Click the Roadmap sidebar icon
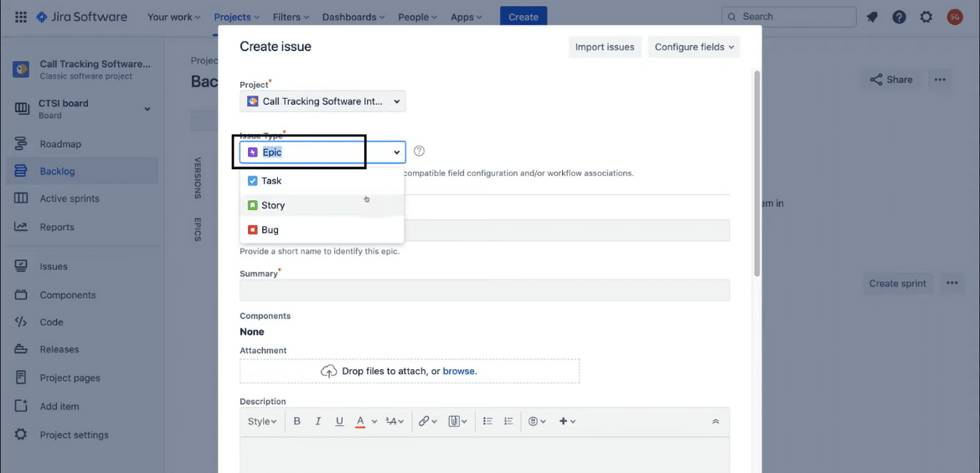 point(21,144)
